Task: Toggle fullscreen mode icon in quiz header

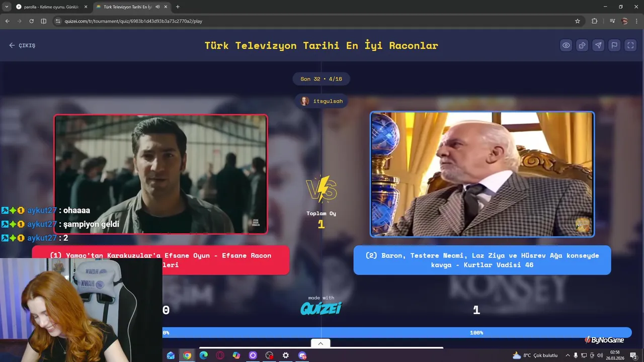Action: 630,45
